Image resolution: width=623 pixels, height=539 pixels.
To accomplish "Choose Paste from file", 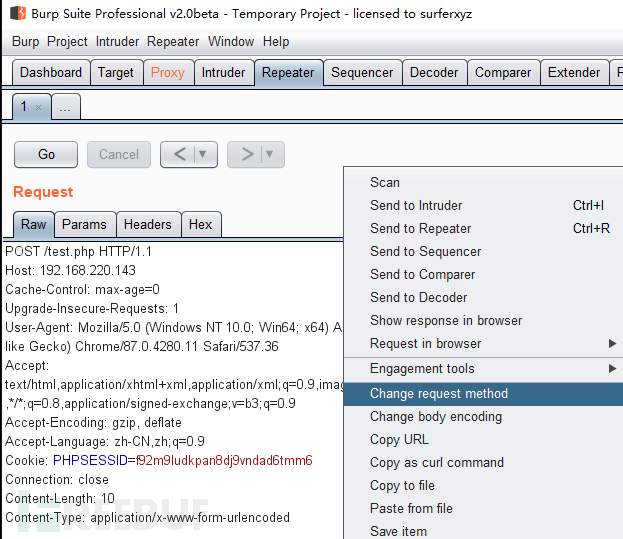I will [x=484, y=509].
